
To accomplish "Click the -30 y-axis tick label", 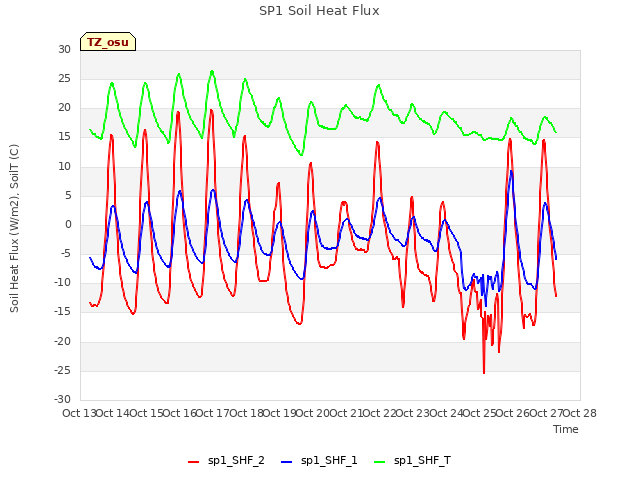I will 62,399.
